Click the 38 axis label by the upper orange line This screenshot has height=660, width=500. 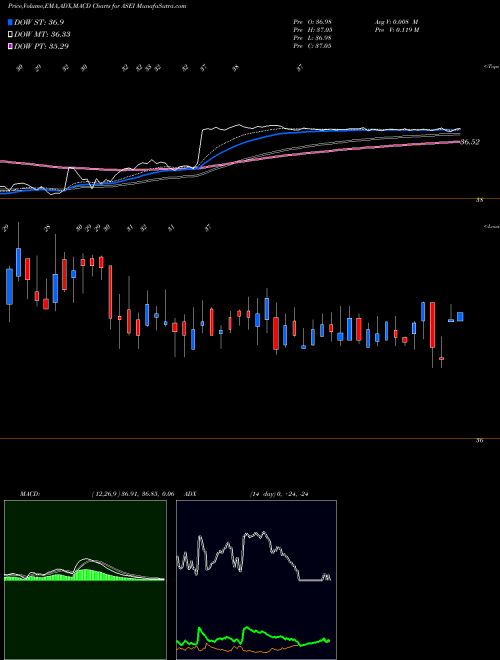point(479,200)
